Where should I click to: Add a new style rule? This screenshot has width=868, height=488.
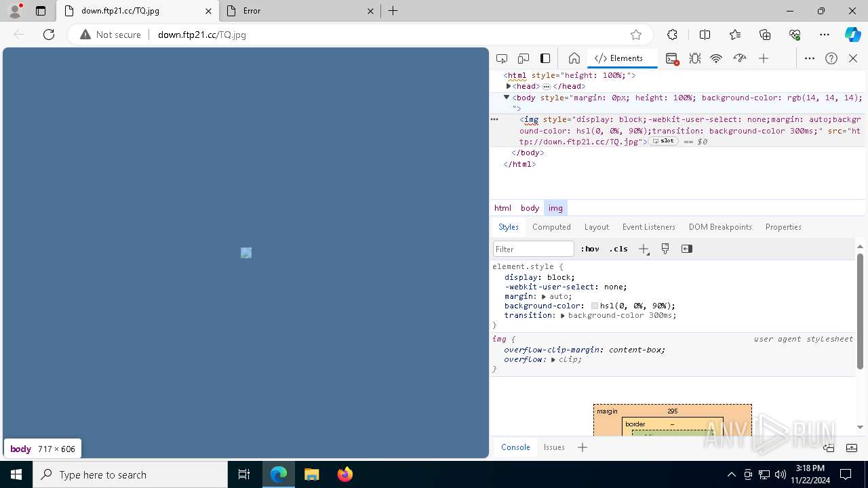[644, 249]
